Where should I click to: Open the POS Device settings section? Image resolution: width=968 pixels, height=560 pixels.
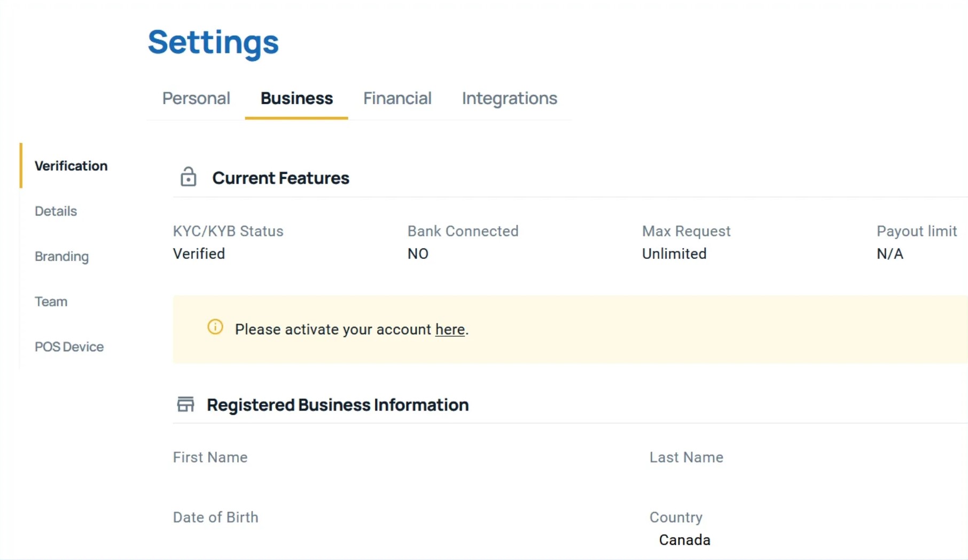point(69,346)
